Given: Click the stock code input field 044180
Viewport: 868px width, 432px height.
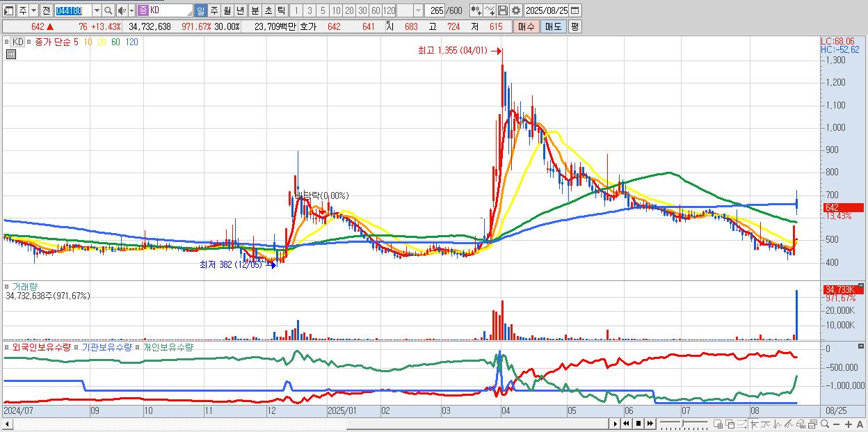Looking at the screenshot, I should [73, 10].
